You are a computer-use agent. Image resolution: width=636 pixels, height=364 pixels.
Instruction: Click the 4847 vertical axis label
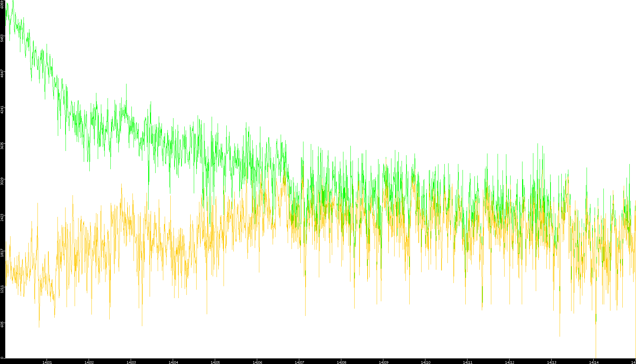click(2, 74)
